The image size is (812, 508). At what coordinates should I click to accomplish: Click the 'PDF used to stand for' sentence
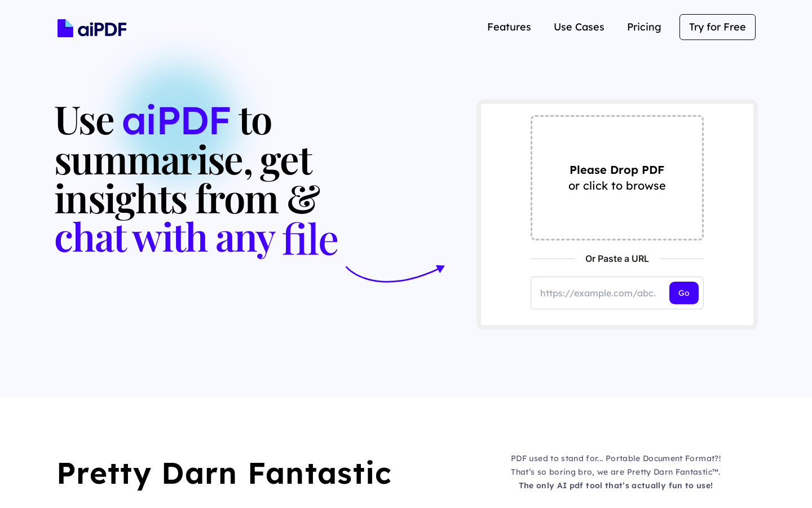(x=616, y=458)
